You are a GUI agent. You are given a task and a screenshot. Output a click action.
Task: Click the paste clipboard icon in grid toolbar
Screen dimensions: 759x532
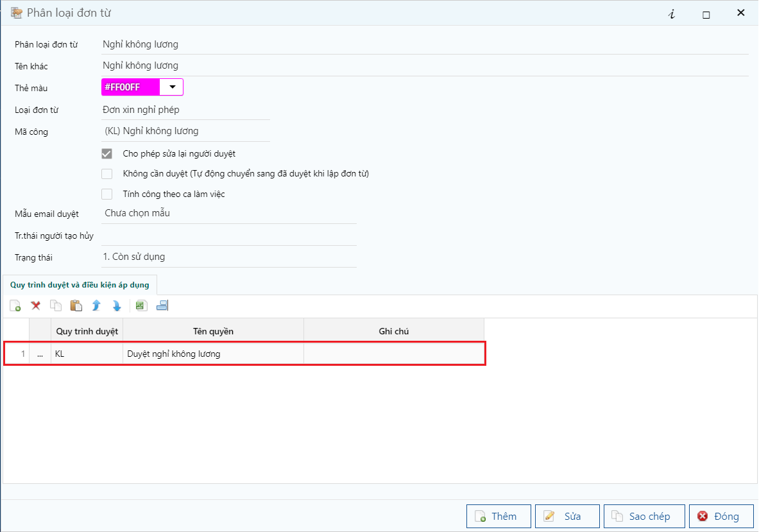coord(76,306)
